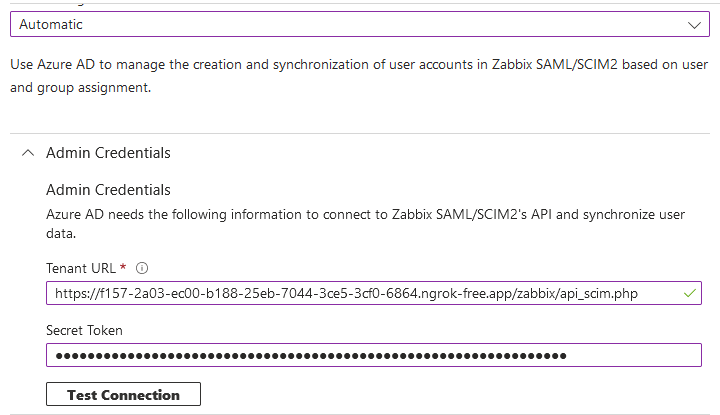Collapse Admin Credentials using the chevron icon
This screenshot has width=720, height=415.
(28, 153)
